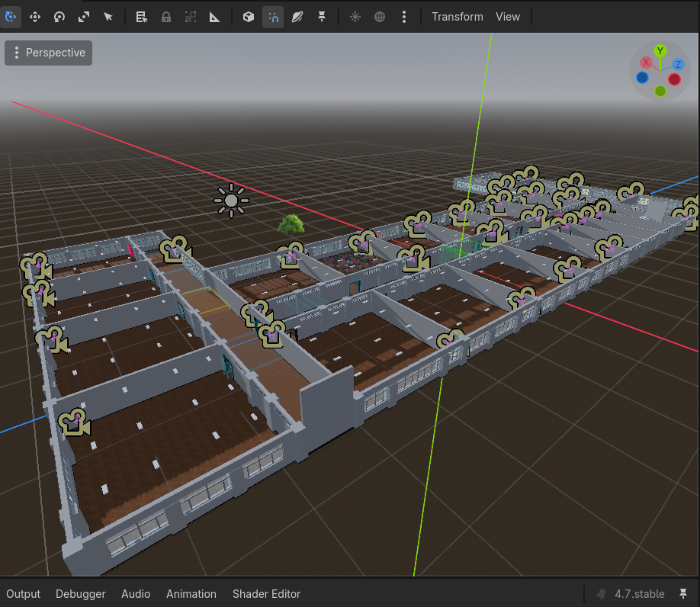700x607 pixels.
Task: Click the green Y axis gizmo handle
Action: click(x=660, y=51)
